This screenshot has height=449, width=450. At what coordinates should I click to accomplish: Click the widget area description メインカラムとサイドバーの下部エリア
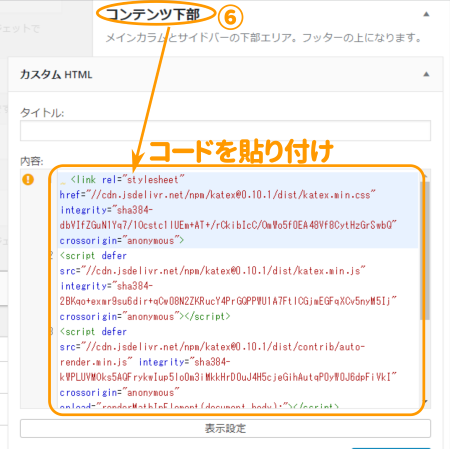click(263, 38)
